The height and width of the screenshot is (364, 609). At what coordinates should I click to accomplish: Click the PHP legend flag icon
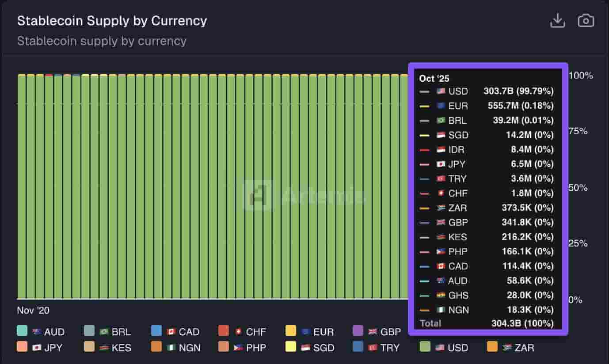240,347
